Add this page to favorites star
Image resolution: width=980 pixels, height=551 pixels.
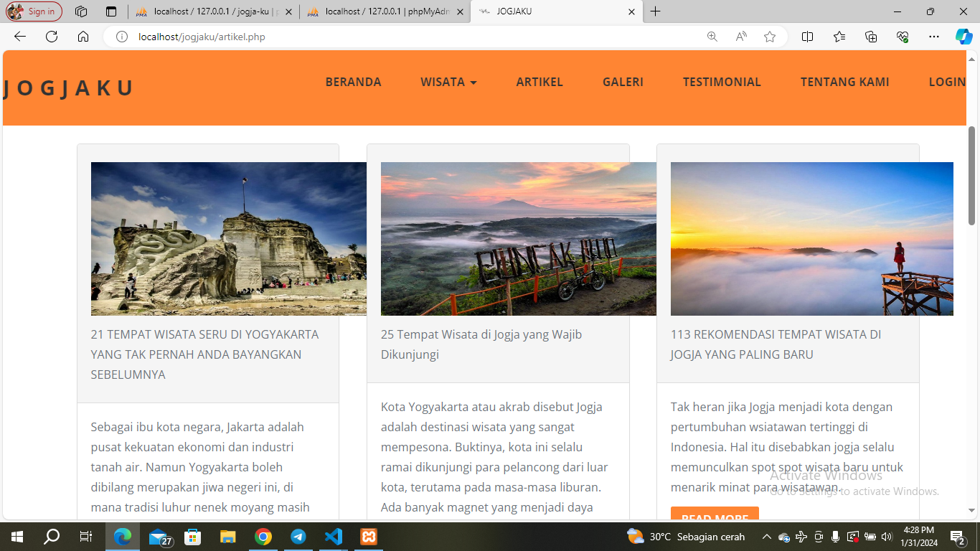coord(770,37)
